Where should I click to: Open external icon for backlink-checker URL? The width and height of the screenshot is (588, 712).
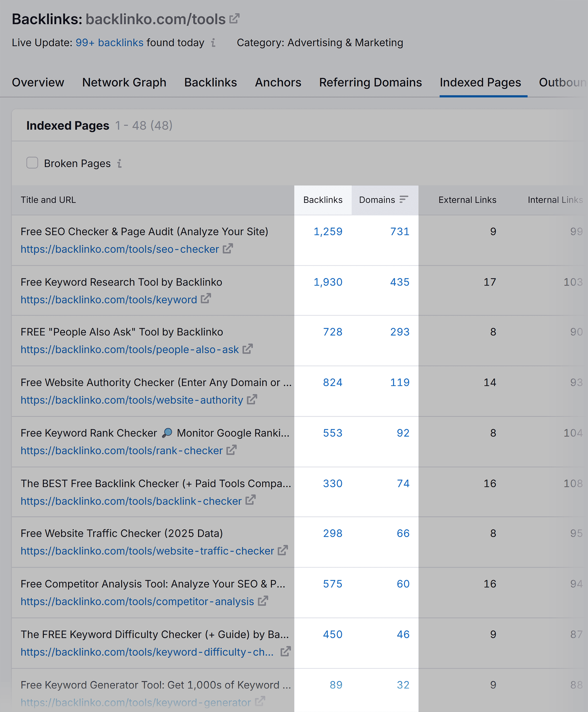pyautogui.click(x=250, y=500)
